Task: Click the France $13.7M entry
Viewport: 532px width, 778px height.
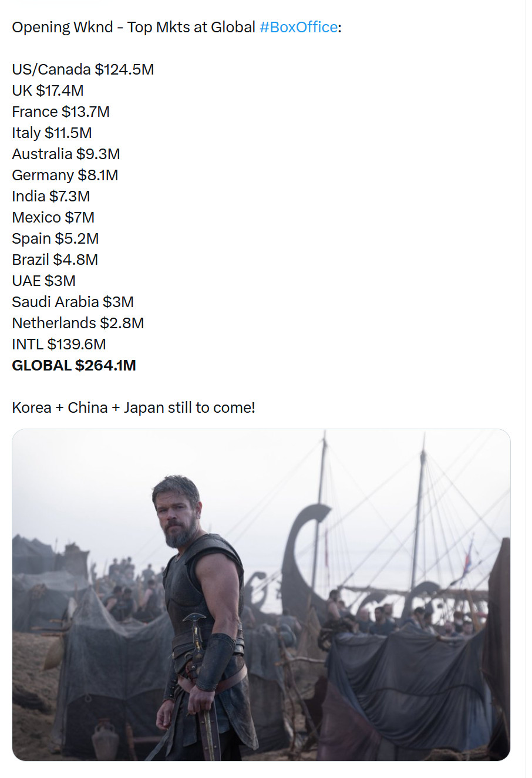Action: [60, 112]
